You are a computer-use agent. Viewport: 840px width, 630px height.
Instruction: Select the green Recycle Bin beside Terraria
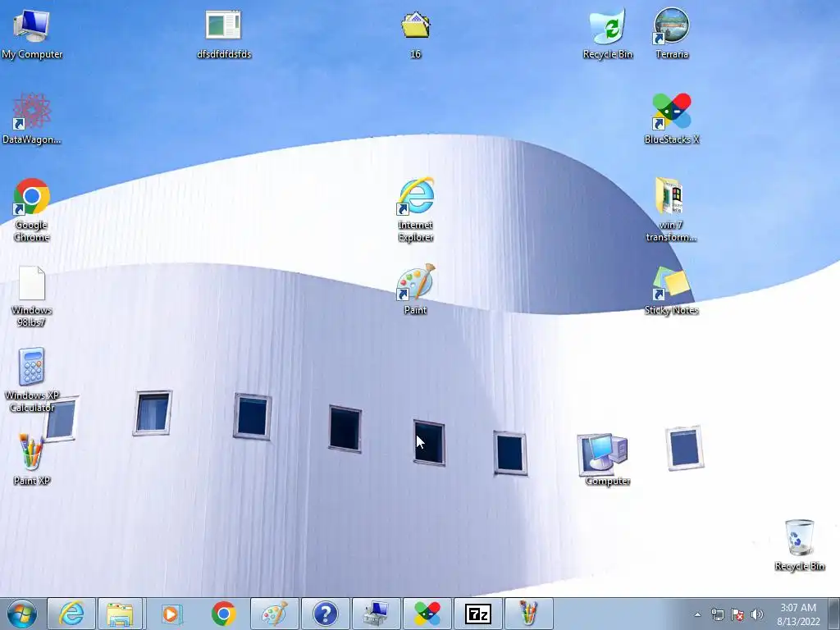608,33
